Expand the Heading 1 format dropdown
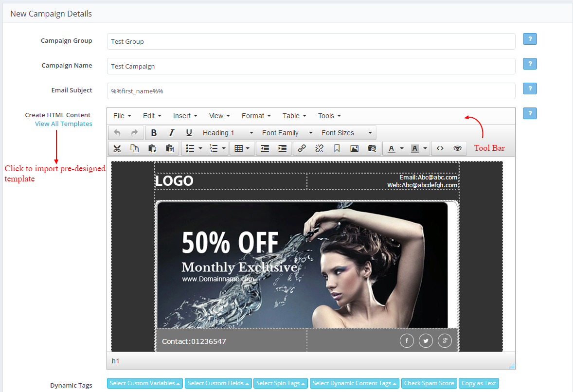This screenshot has height=392, width=573. click(228, 133)
